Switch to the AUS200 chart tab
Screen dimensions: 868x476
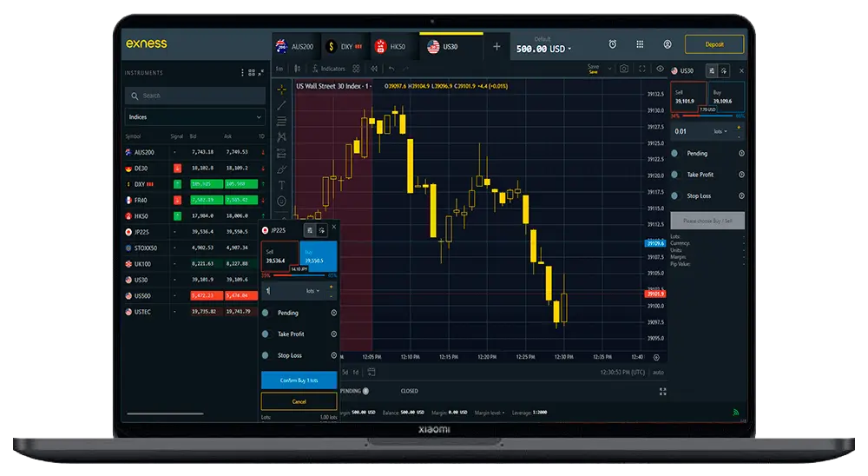coord(293,46)
